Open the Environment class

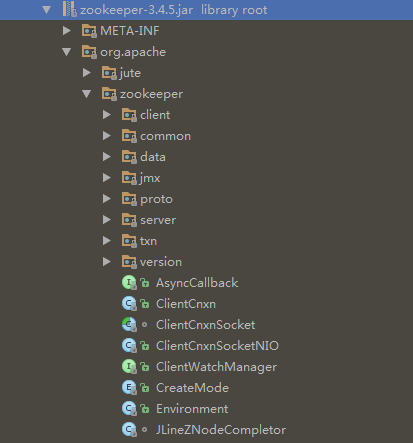192,409
